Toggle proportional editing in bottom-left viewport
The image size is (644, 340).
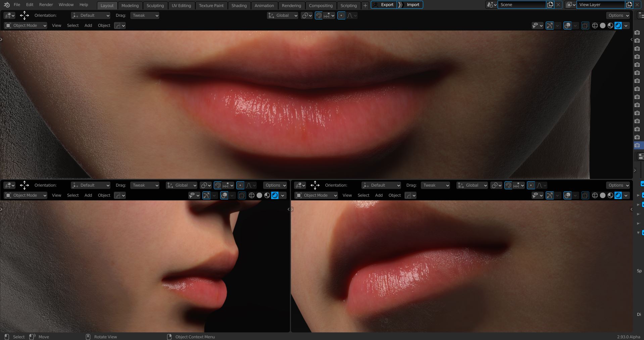click(240, 185)
